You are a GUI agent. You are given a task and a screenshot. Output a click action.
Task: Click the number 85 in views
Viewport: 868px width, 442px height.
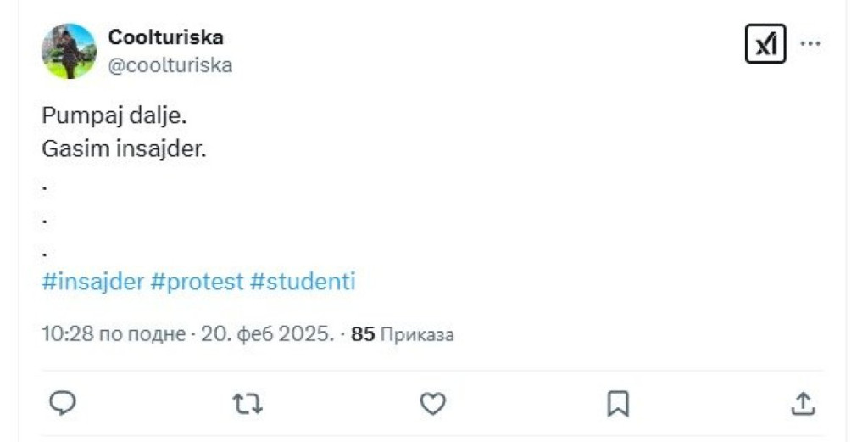363,334
